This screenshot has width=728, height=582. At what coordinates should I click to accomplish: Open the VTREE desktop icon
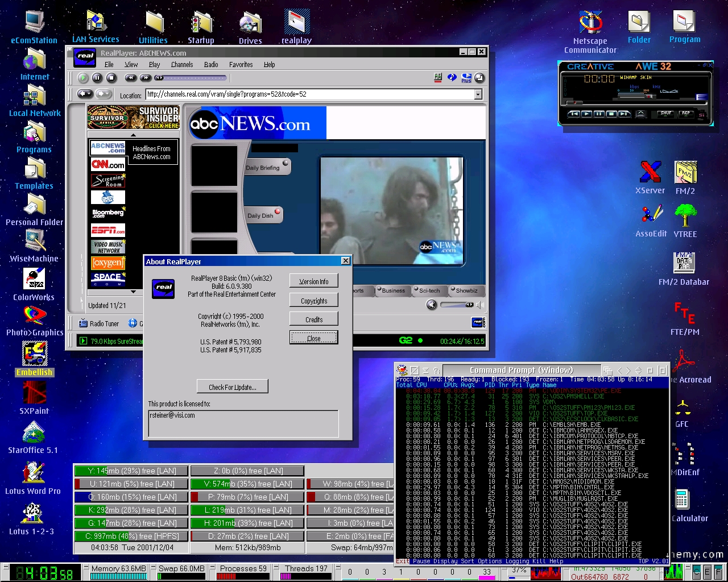[685, 221]
